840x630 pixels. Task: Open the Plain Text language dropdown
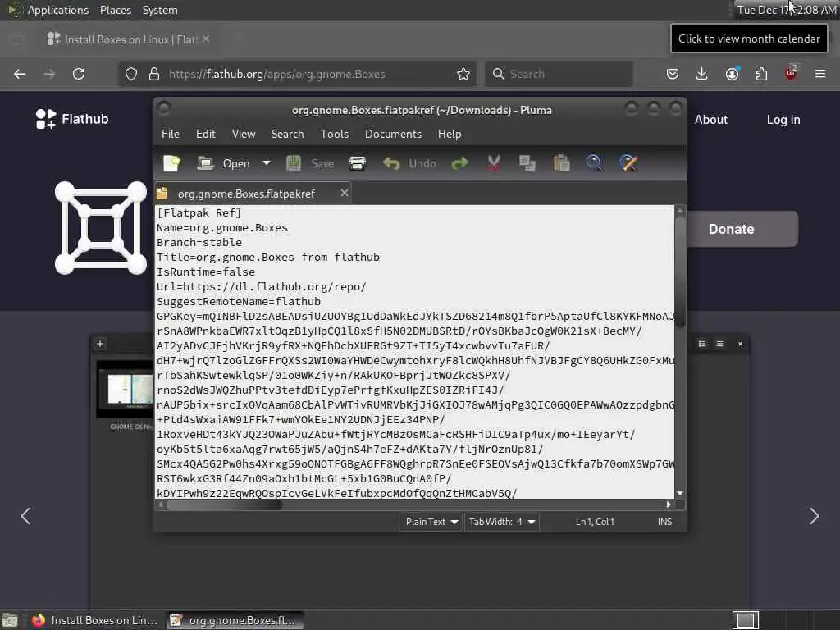pyautogui.click(x=431, y=522)
